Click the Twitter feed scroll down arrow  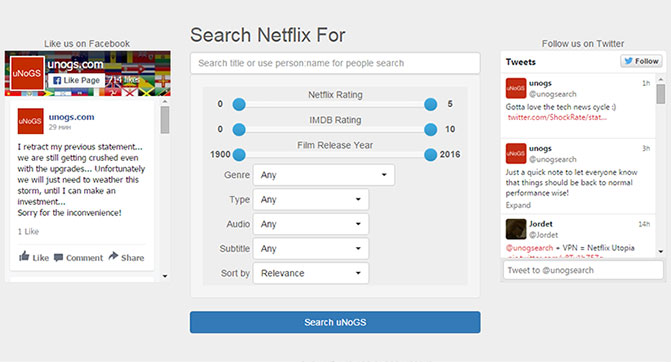(661, 252)
